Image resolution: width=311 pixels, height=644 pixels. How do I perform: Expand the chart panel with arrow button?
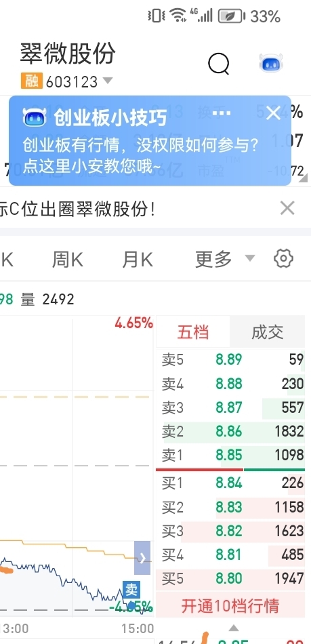pos(142,558)
